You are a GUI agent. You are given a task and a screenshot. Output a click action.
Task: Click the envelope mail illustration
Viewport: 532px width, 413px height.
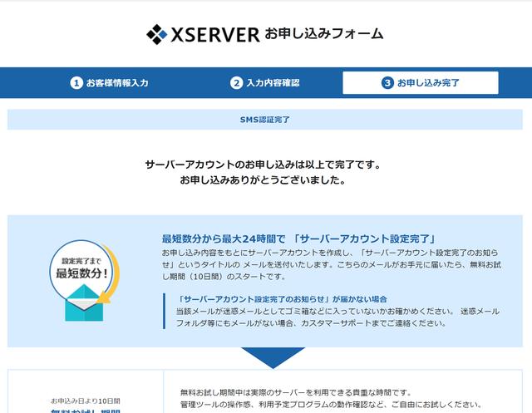pos(84,302)
